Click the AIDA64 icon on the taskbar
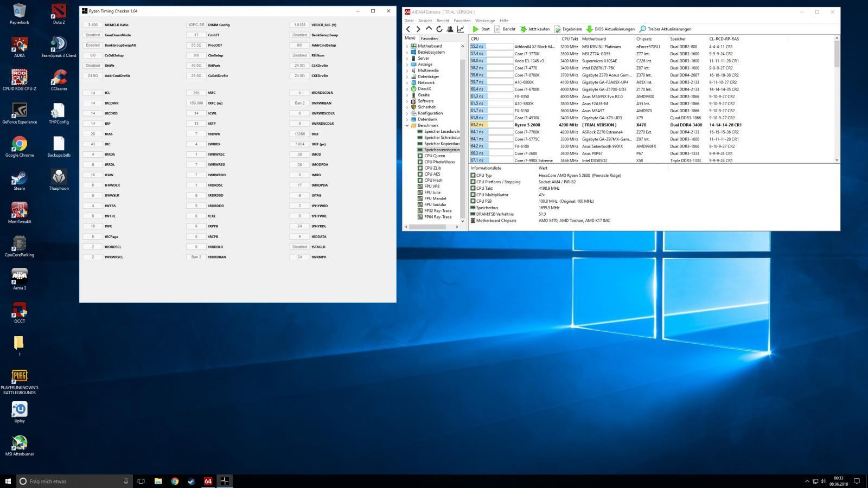Screen dimensions: 868x488 tap(208, 481)
